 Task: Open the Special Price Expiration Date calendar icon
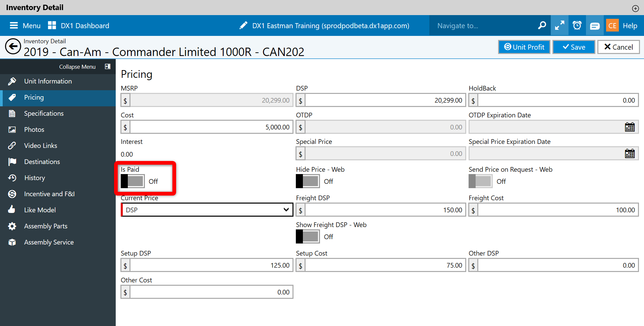pyautogui.click(x=630, y=154)
